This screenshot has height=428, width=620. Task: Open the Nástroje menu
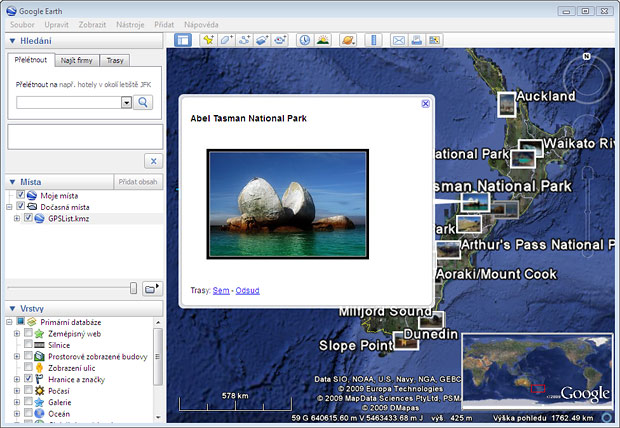click(x=130, y=25)
